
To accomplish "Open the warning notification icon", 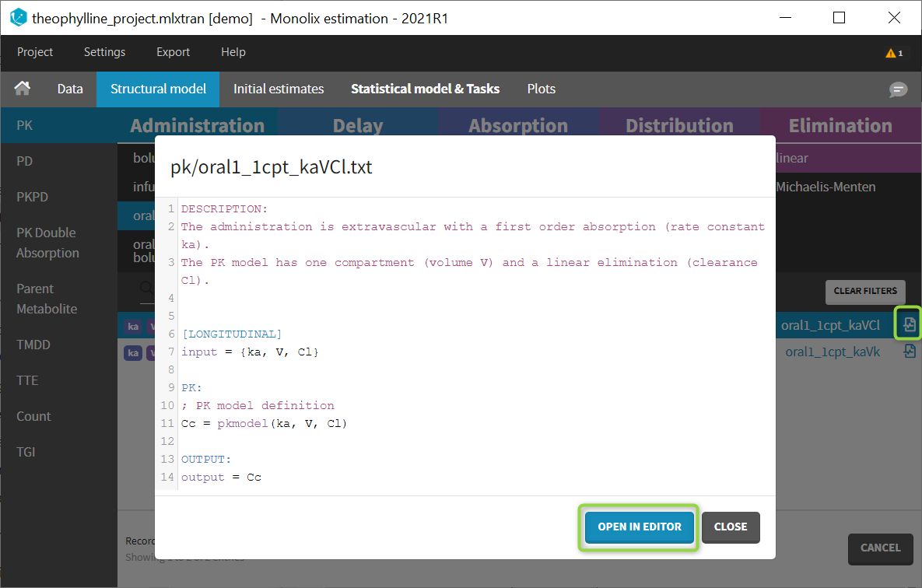I will pos(893,53).
